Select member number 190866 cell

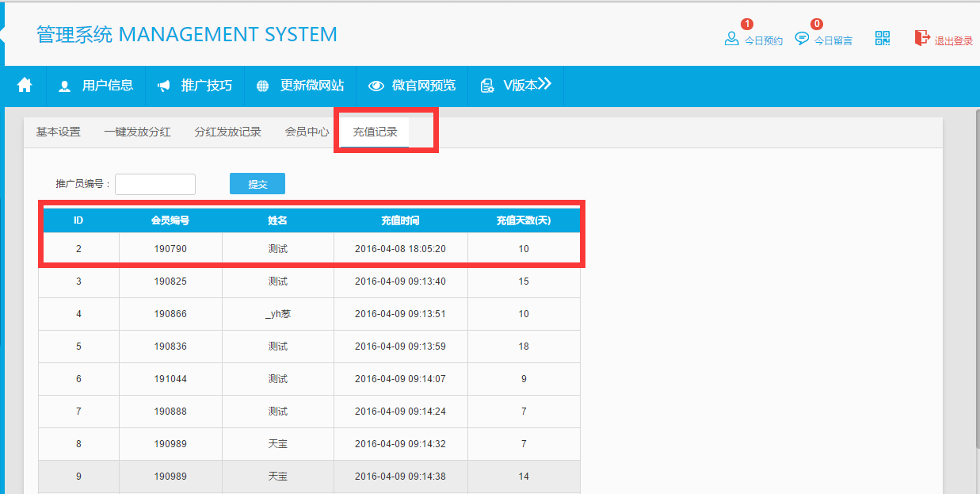170,314
